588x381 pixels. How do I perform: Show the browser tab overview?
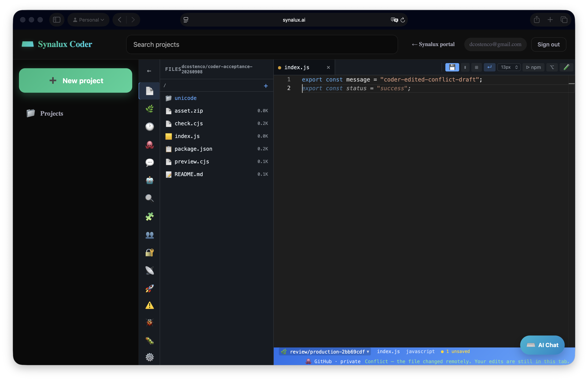(564, 20)
